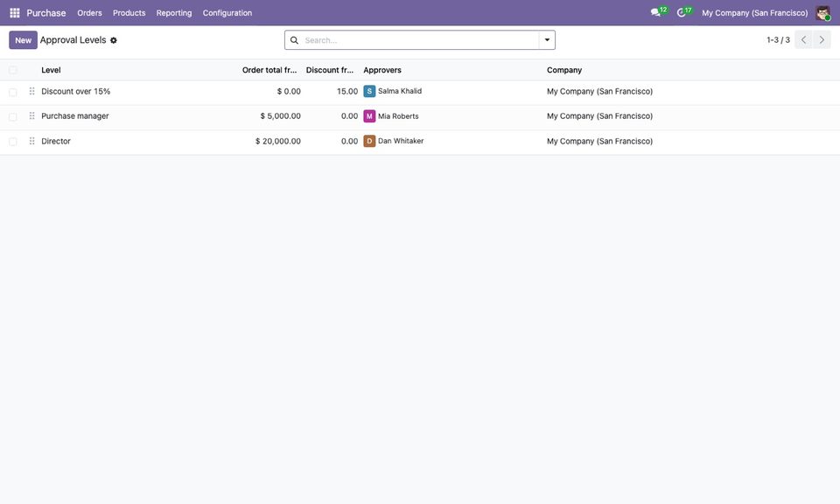Click Dan Whitaker's avatar badge
This screenshot has height=504, width=840.
pos(369,142)
